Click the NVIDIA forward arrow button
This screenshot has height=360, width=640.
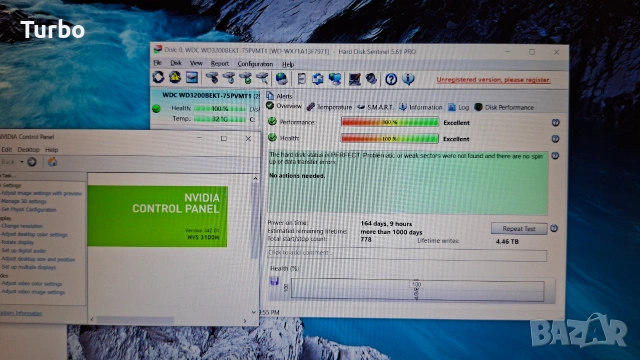pos(32,162)
